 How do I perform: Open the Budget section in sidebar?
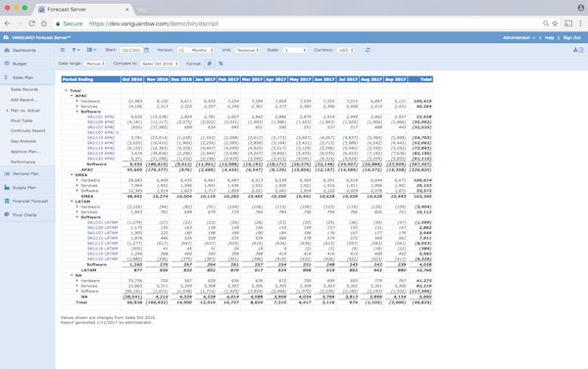(x=20, y=64)
